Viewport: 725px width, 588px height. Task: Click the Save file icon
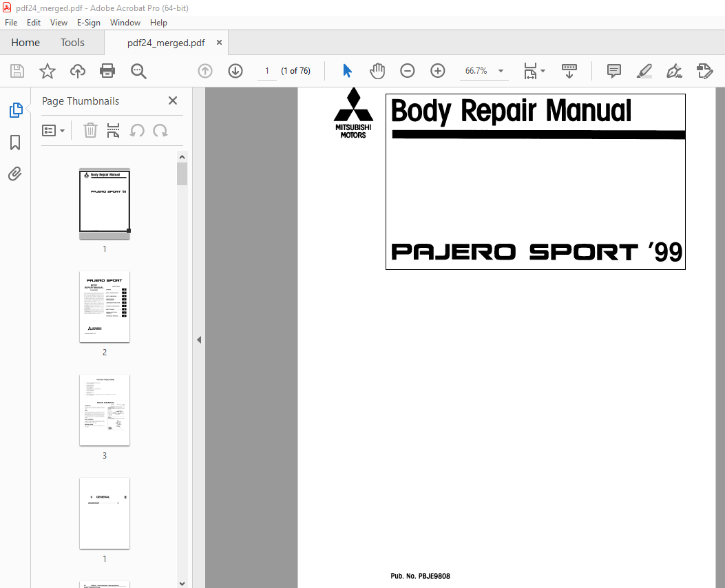pyautogui.click(x=17, y=71)
